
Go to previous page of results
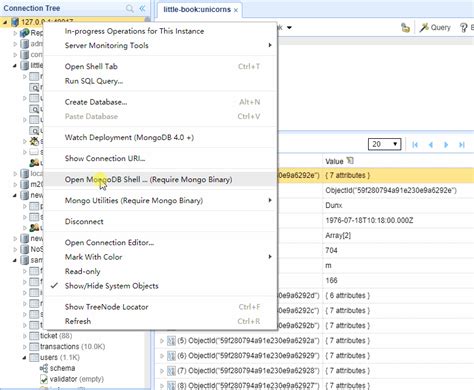(431, 145)
